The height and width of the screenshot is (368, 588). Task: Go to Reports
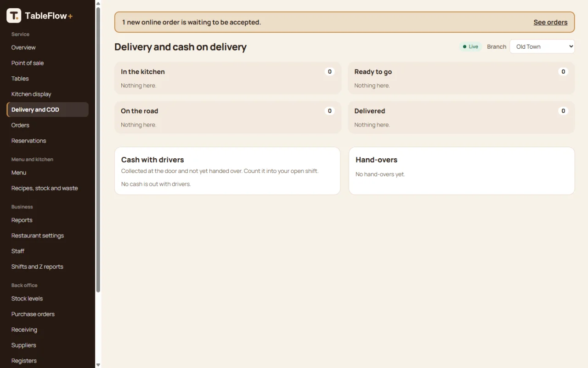click(x=47, y=220)
